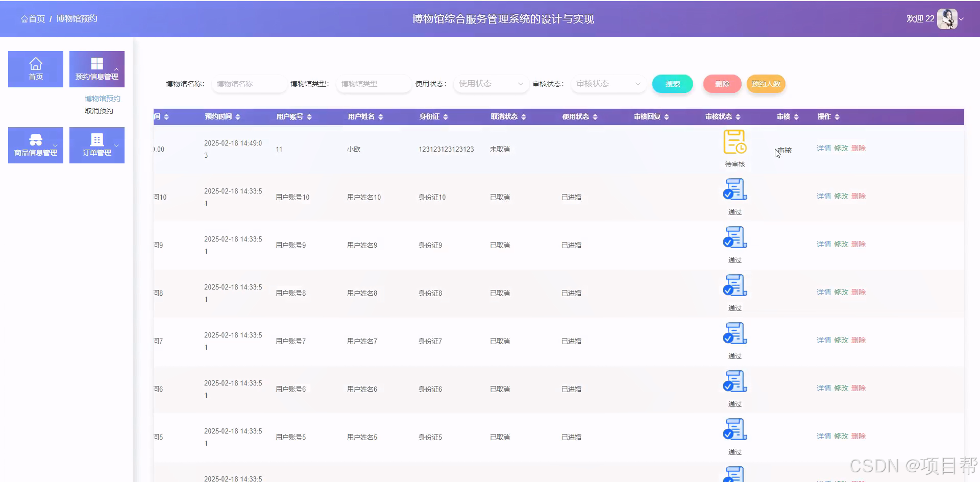This screenshot has width=980, height=482.
Task: Sort by 使用状态 column arrows
Action: point(595,117)
